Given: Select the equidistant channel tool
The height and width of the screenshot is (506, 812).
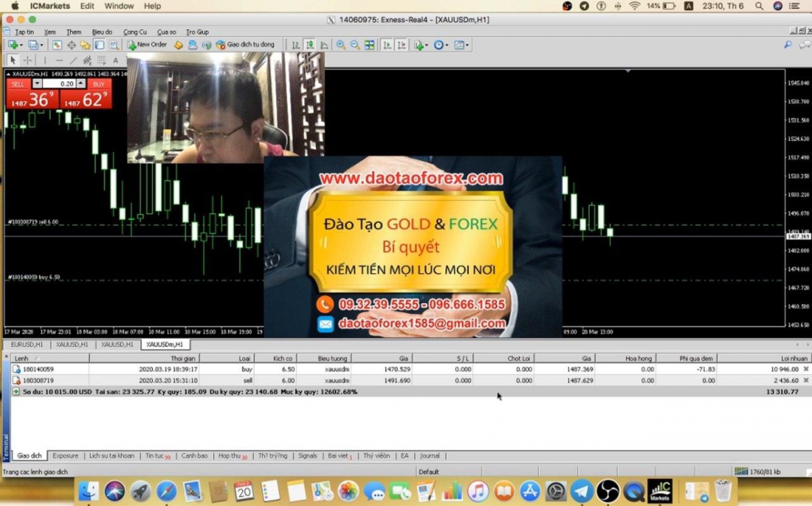Looking at the screenshot, I should coord(87,60).
